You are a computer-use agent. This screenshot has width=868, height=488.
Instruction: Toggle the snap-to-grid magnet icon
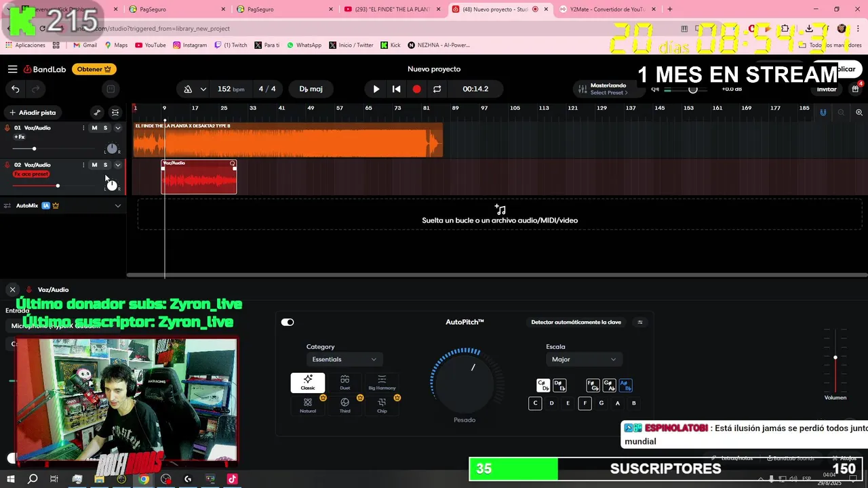tap(823, 113)
